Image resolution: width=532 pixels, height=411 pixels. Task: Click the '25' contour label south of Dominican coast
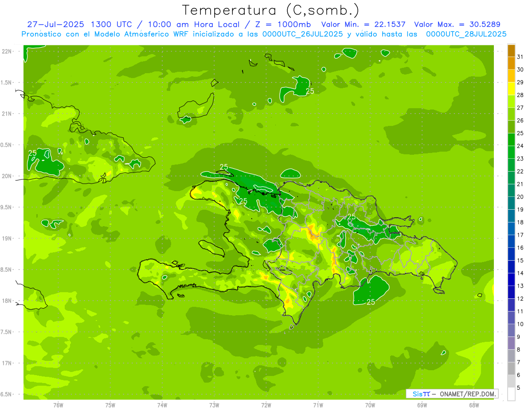[x=371, y=302]
